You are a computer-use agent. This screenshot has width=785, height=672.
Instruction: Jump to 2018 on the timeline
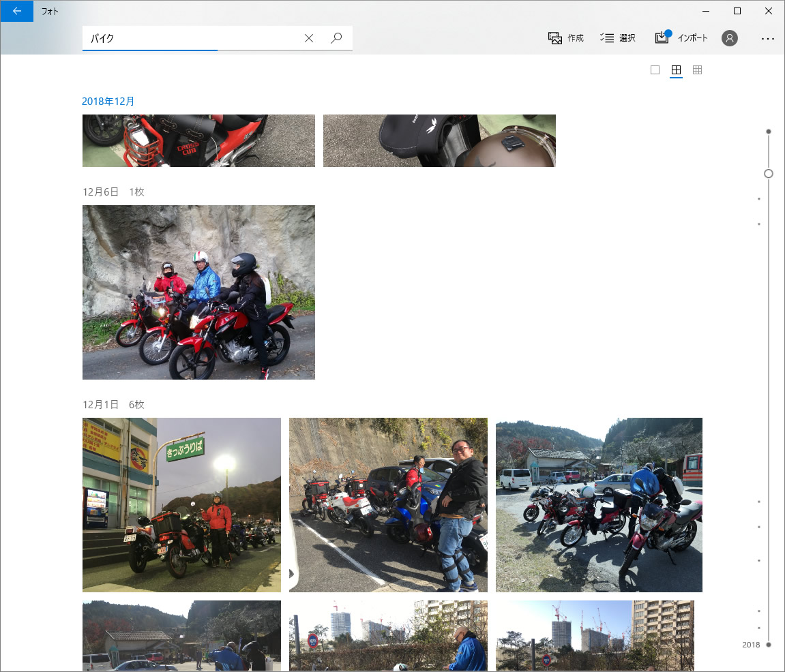[751, 644]
